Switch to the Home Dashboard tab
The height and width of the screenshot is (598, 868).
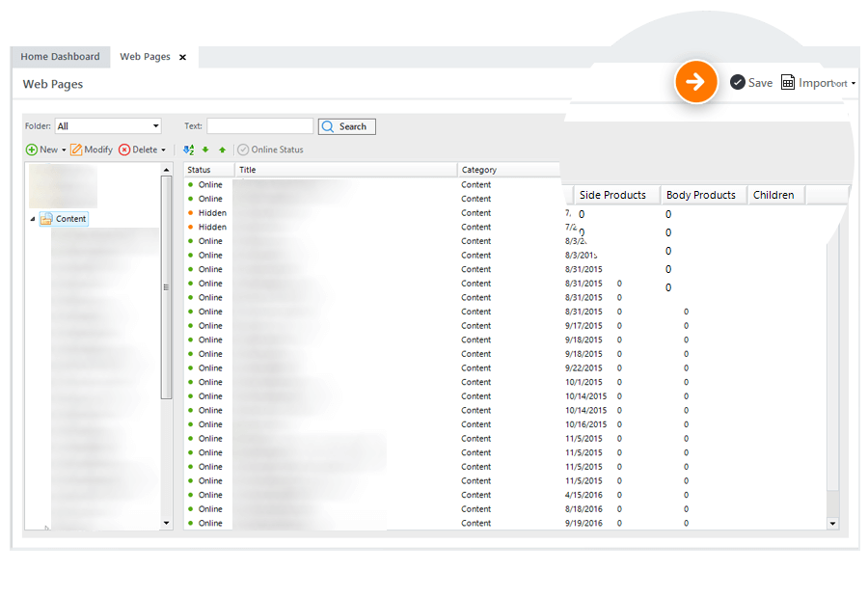(60, 57)
